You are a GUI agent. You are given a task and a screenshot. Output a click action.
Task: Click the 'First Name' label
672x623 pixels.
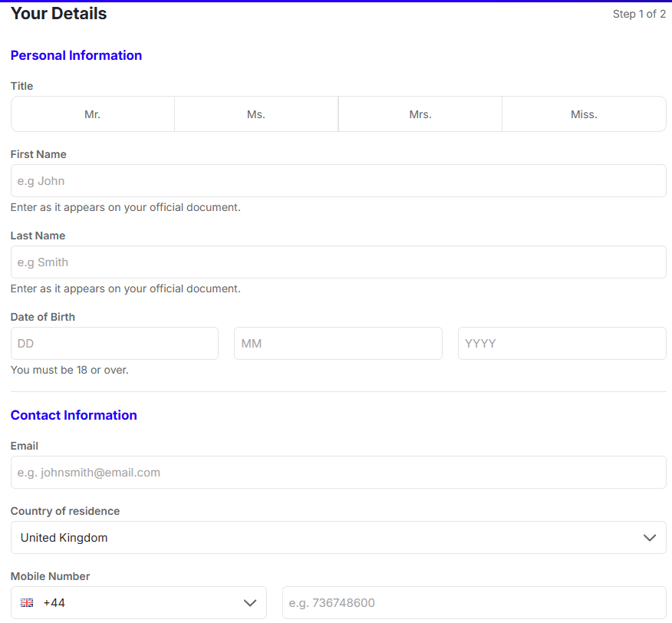[x=38, y=154]
